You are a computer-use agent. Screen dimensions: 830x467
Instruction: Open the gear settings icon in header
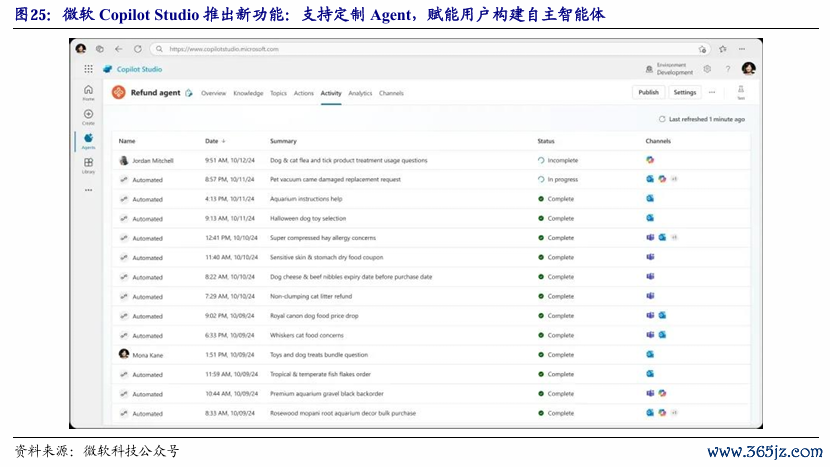(x=707, y=69)
